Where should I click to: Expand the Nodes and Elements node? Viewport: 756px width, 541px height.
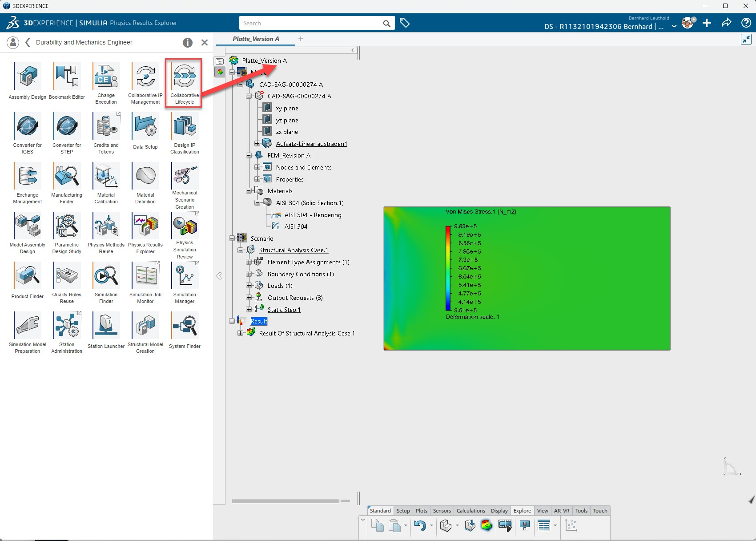coord(257,168)
